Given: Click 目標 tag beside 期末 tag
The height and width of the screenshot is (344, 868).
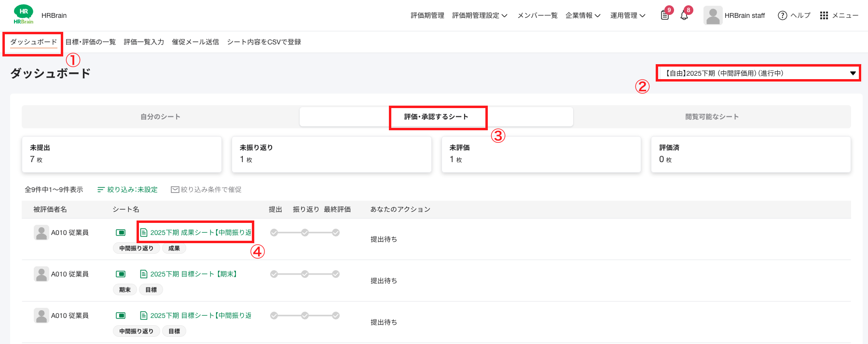Looking at the screenshot, I should coord(151,290).
